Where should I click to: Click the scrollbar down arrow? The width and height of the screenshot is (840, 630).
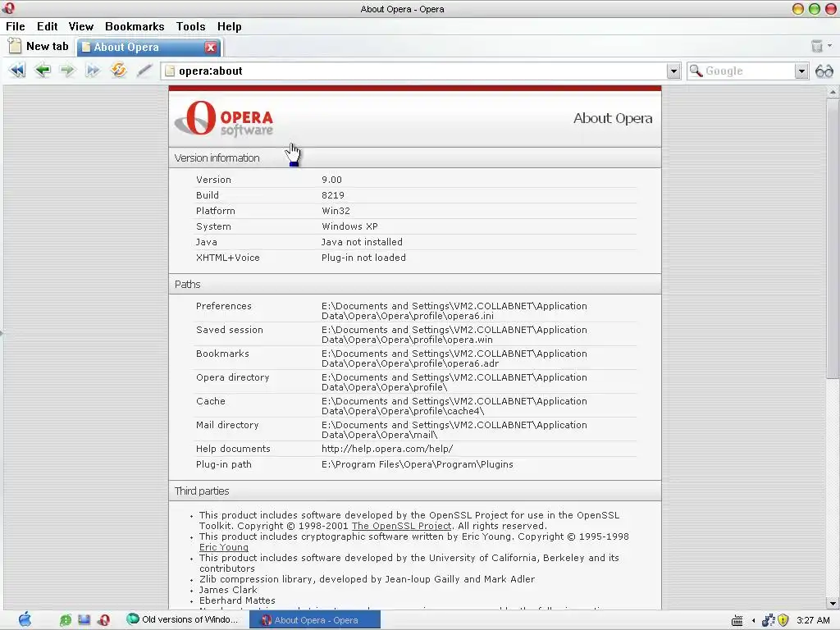pos(833,603)
